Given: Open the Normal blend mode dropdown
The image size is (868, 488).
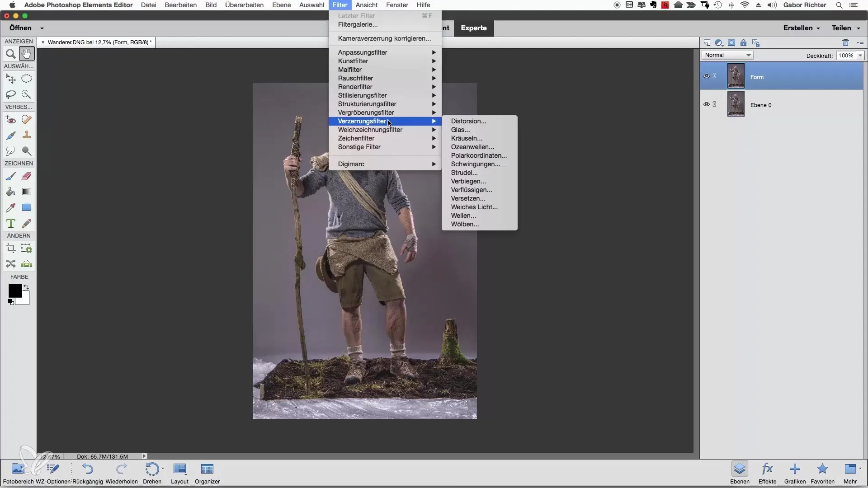Looking at the screenshot, I should point(727,55).
